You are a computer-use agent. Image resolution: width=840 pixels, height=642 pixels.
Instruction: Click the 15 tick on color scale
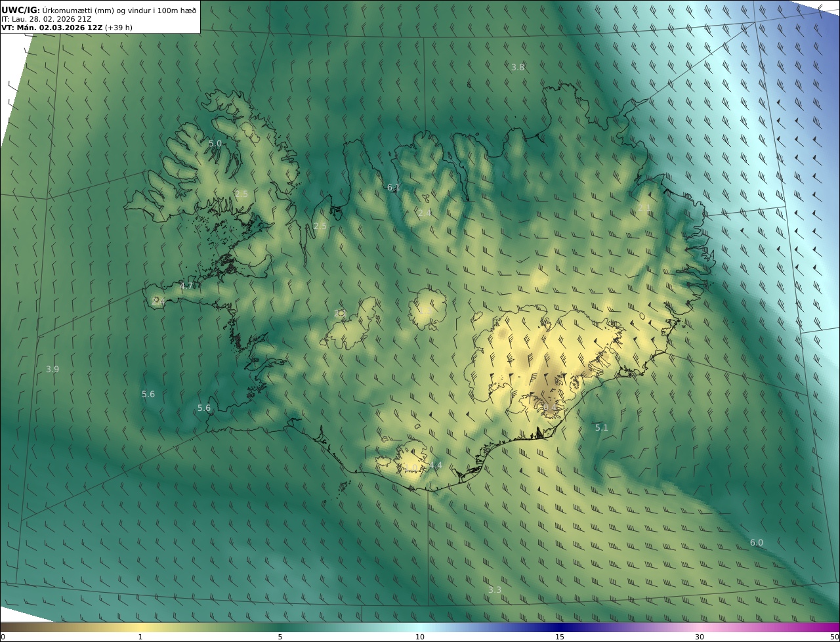pyautogui.click(x=560, y=637)
